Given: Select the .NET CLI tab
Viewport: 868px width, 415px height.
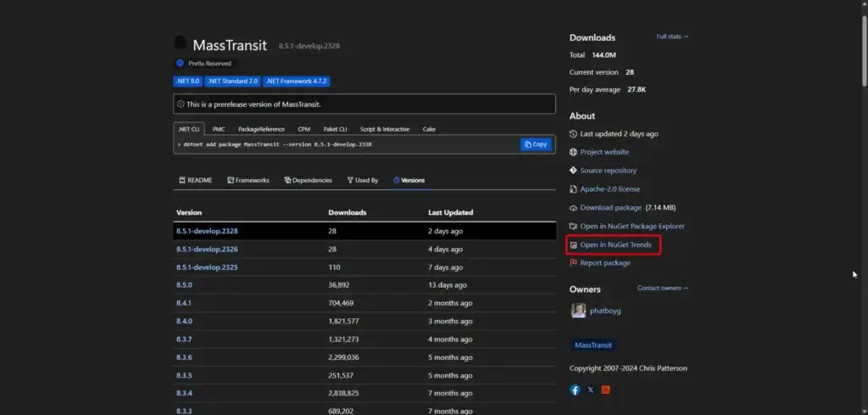Looking at the screenshot, I should (189, 129).
